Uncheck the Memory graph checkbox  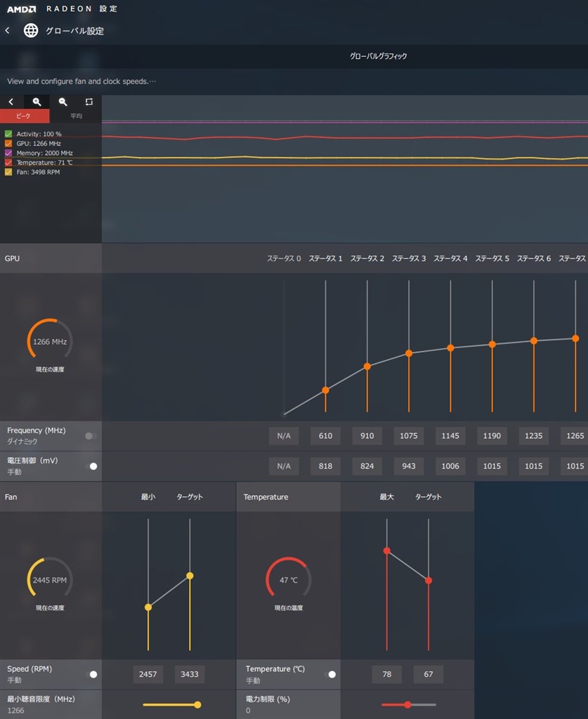point(8,153)
